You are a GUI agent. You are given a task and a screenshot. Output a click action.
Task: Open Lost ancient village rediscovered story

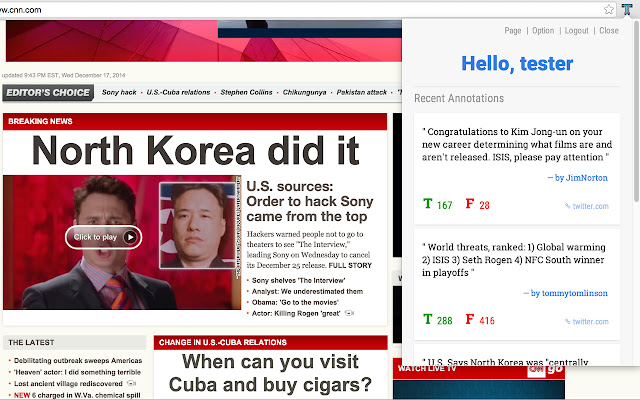[x=68, y=384]
